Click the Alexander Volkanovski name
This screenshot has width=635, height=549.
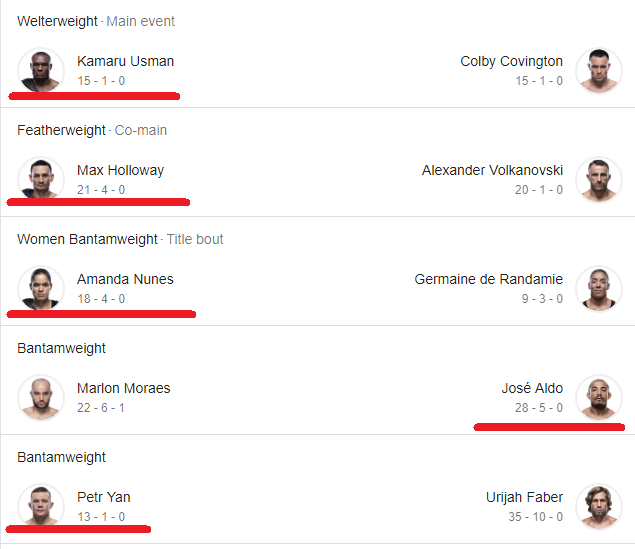492,170
